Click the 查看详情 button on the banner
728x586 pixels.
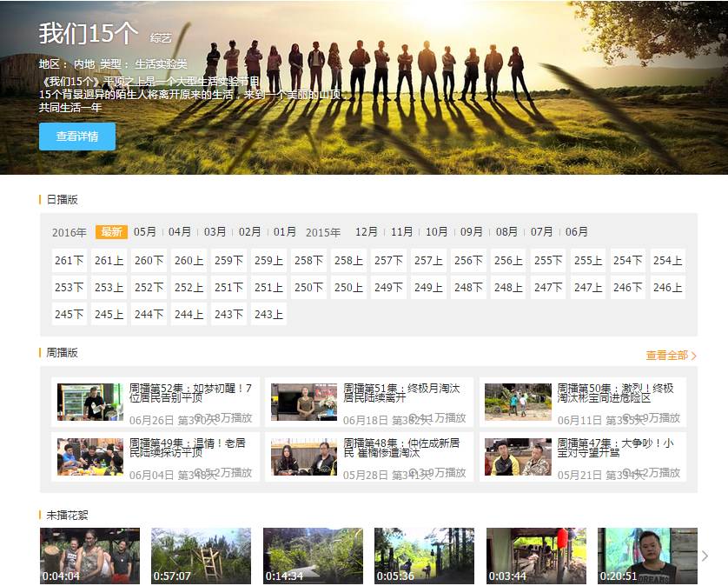[76, 137]
